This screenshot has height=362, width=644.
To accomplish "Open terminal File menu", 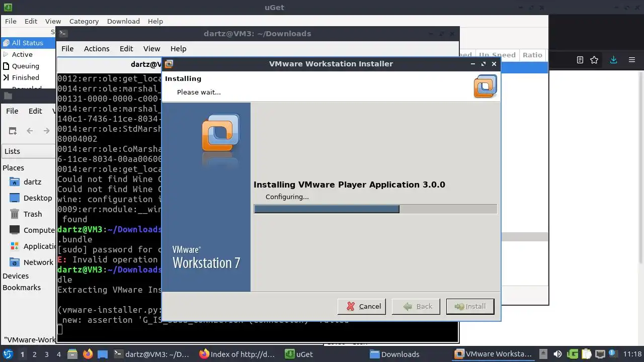I will click(67, 49).
